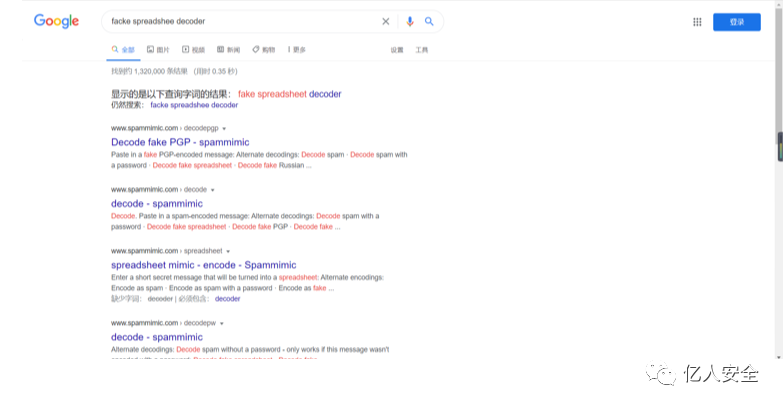Switch to the Videos tab

point(194,50)
